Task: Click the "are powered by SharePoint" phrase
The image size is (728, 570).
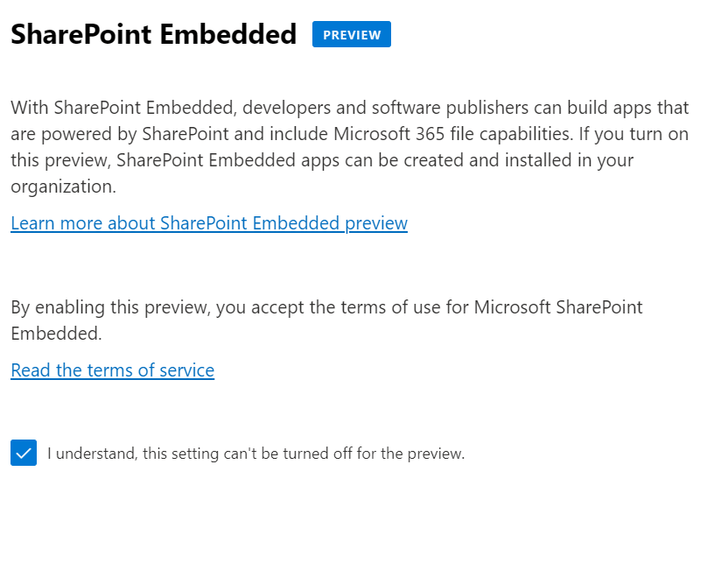Action: 120,134
